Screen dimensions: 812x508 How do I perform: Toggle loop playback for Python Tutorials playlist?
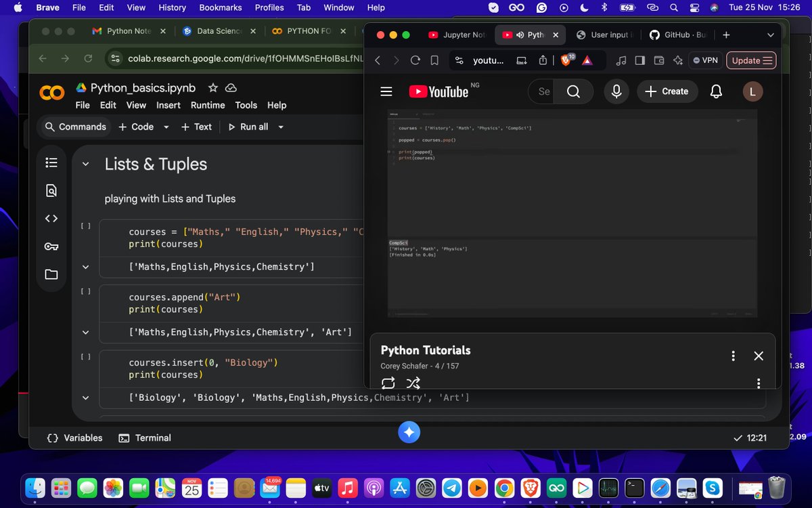(x=388, y=383)
